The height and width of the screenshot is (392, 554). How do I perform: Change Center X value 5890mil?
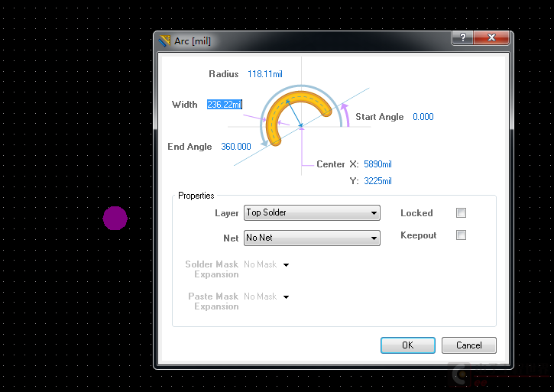(x=377, y=164)
